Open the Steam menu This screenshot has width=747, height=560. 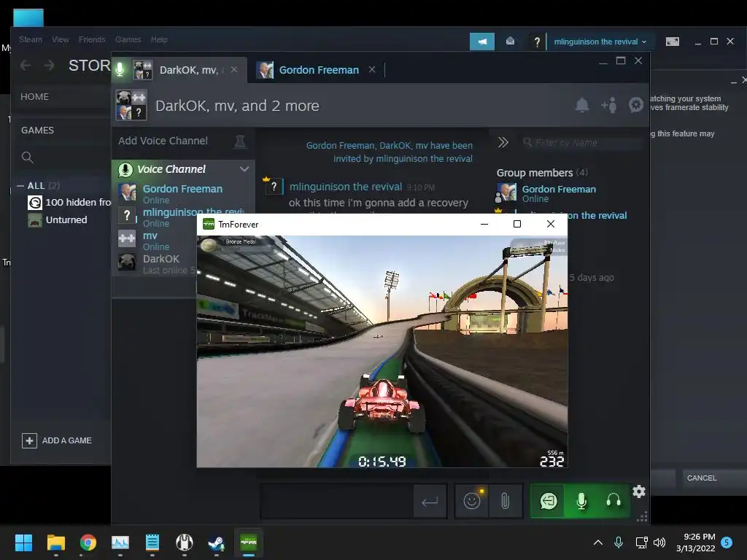pyautogui.click(x=31, y=39)
